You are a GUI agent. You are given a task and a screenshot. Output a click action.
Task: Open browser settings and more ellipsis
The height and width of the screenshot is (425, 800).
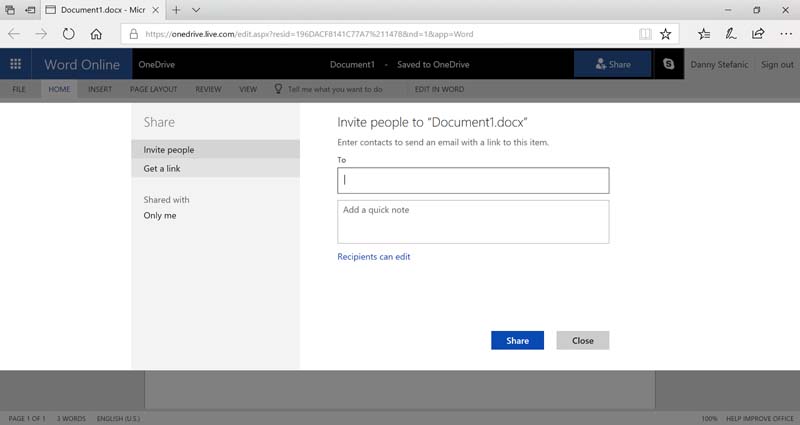pyautogui.click(x=786, y=34)
